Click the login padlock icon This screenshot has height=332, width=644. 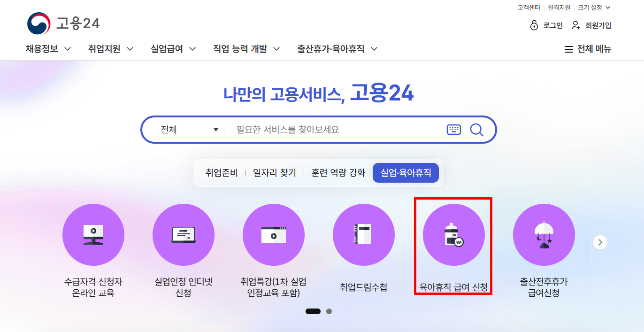point(534,25)
